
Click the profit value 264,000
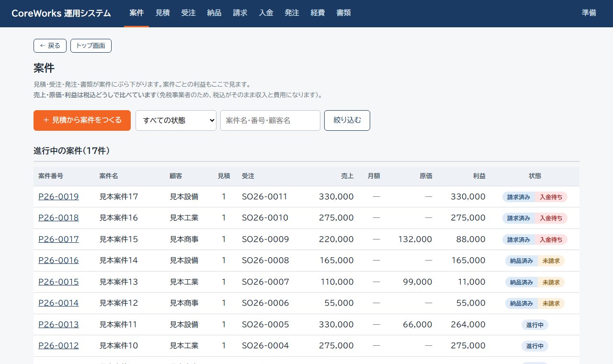[x=468, y=324]
